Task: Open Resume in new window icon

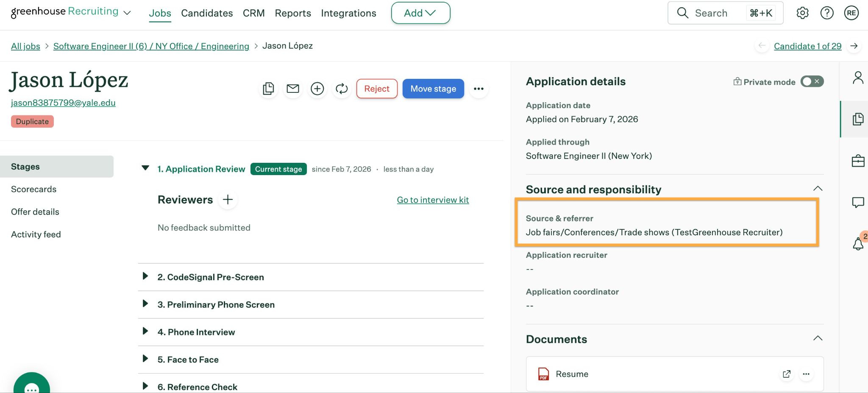Action: tap(787, 374)
